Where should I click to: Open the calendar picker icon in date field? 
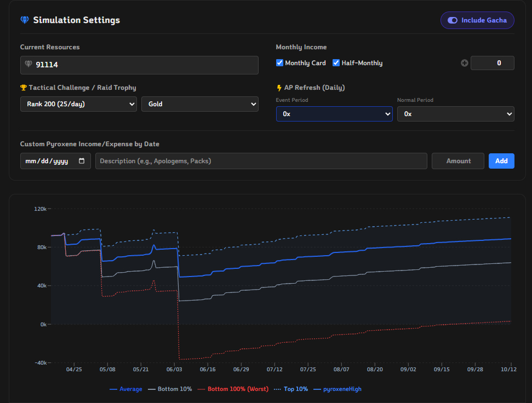click(x=82, y=161)
